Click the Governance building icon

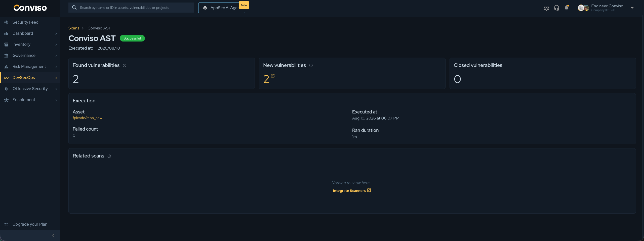click(6, 56)
